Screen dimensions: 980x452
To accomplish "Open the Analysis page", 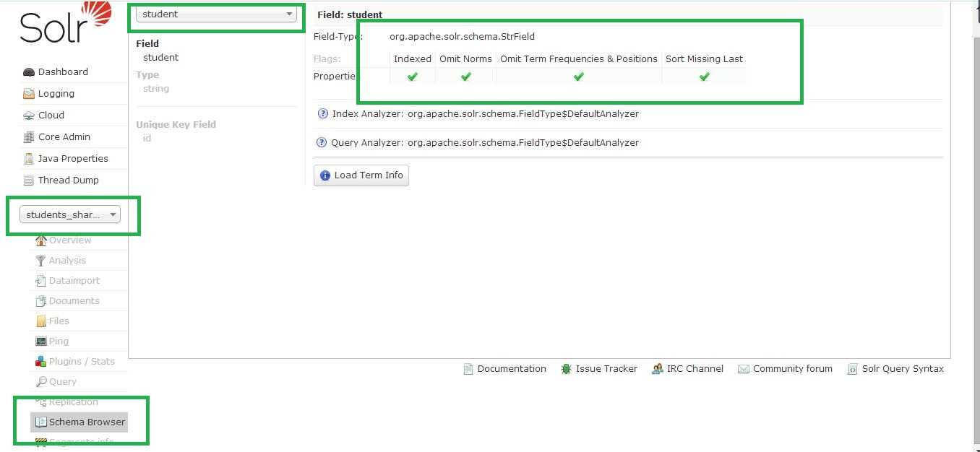I will tap(67, 260).
